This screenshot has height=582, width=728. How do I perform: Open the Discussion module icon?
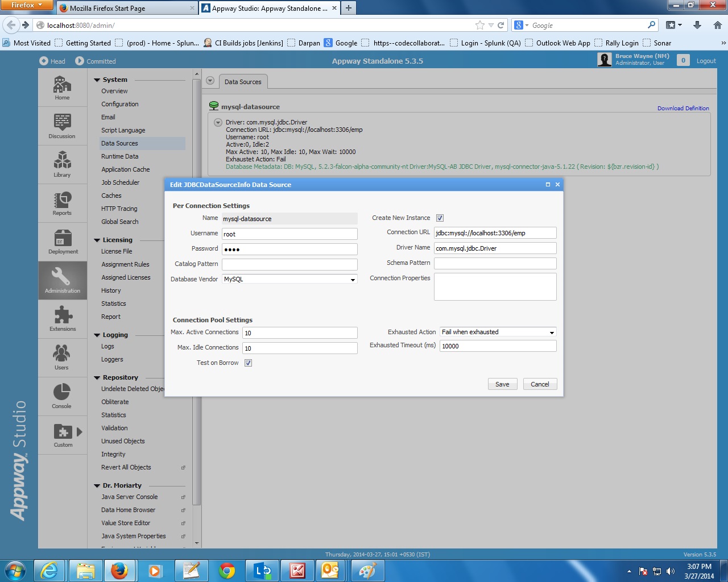(62, 122)
